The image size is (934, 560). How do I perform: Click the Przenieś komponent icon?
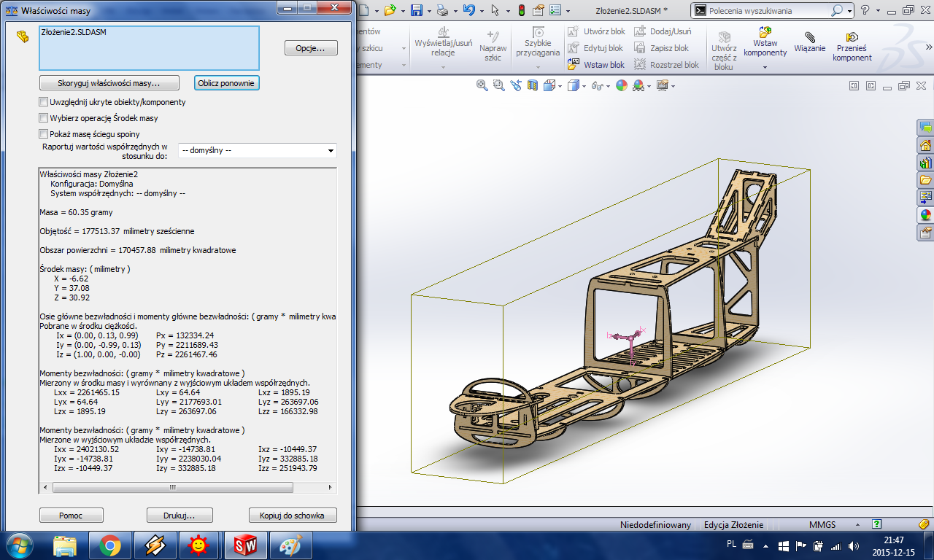coord(852,37)
